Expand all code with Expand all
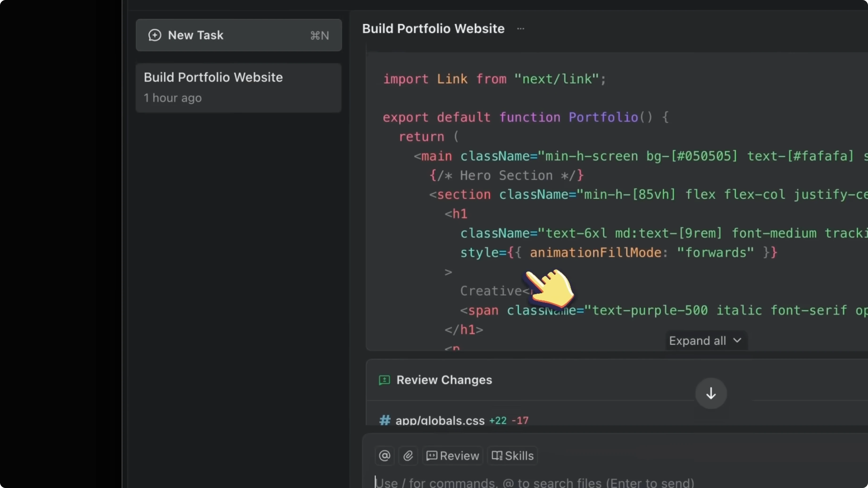This screenshot has width=868, height=488. coord(697,340)
